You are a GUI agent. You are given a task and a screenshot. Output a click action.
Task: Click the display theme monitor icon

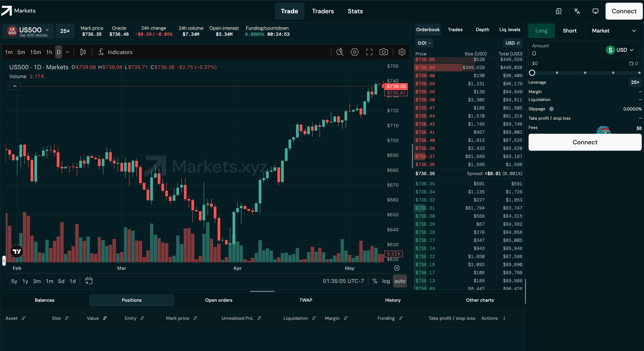(596, 11)
